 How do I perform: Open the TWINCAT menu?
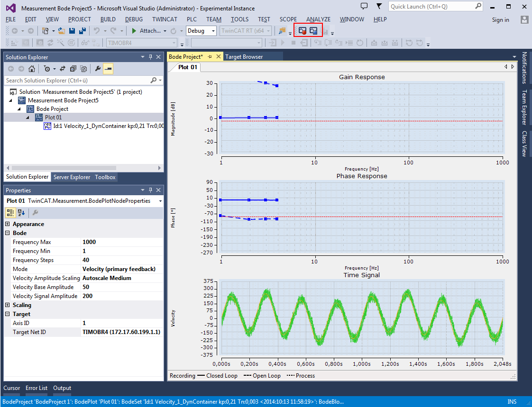coord(165,19)
